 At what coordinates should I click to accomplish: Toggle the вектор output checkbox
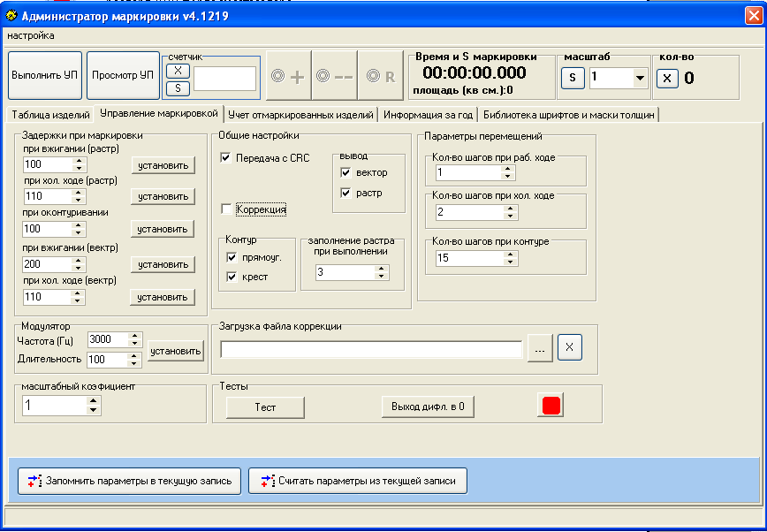(x=346, y=172)
